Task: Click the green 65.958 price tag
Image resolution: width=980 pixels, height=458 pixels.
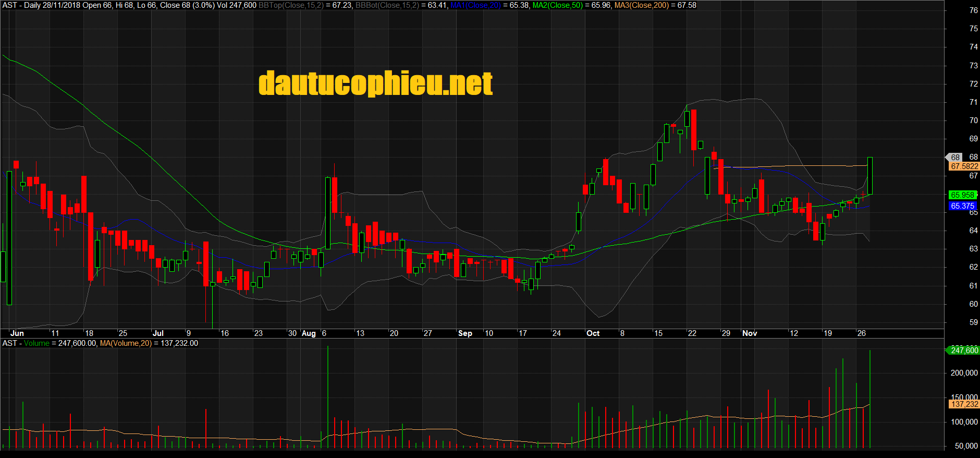Action: (962, 195)
